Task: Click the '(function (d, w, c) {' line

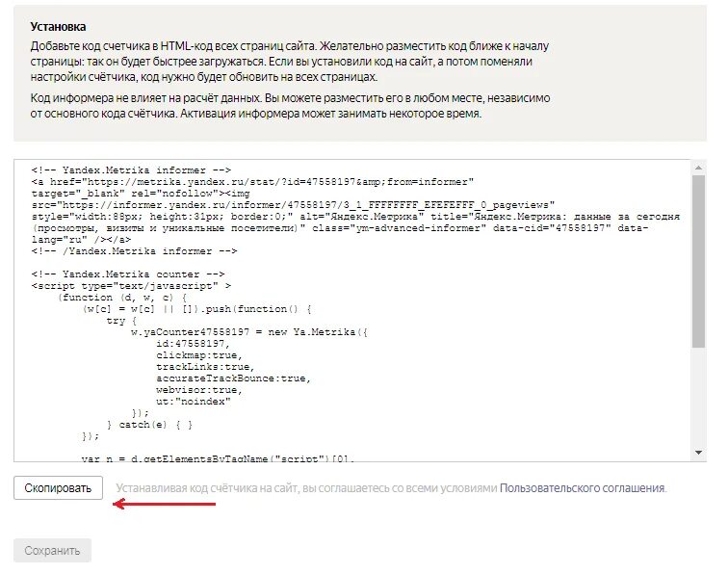Action: pos(122,298)
